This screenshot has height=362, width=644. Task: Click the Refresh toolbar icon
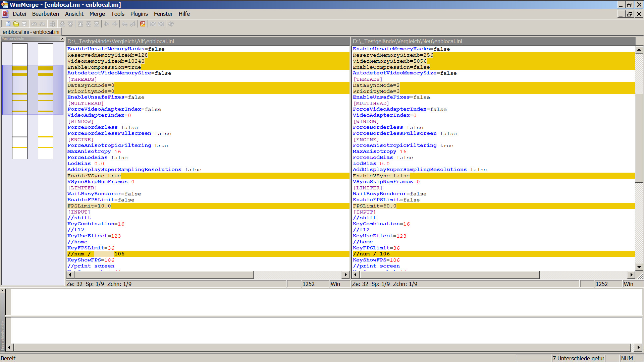(171, 24)
